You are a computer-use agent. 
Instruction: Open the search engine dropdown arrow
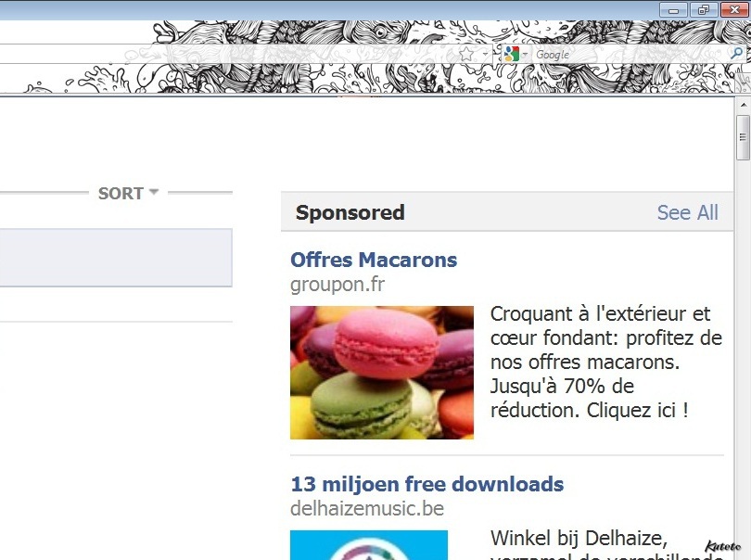click(525, 55)
